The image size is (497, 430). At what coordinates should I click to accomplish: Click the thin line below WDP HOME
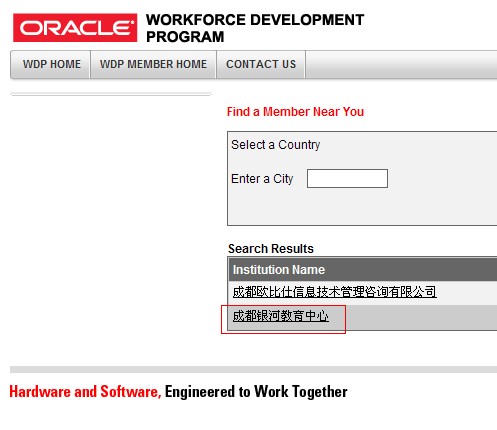pyautogui.click(x=111, y=94)
